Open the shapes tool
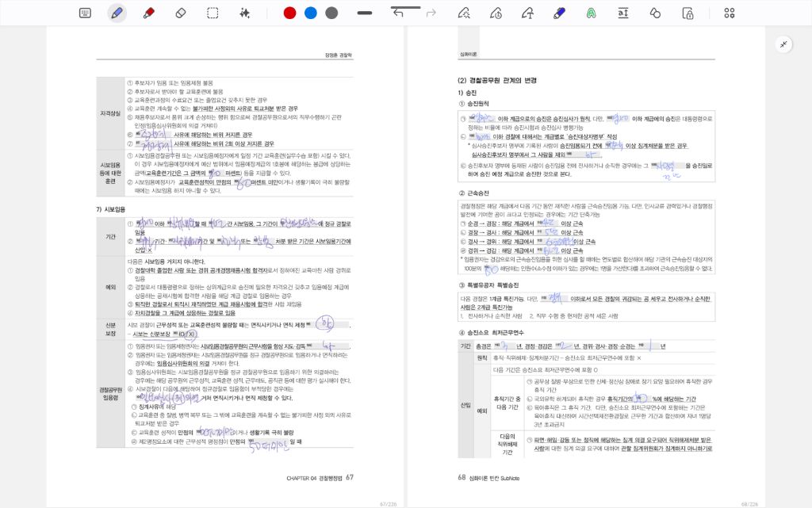Image resolution: width=812 pixels, height=508 pixels. [x=655, y=13]
